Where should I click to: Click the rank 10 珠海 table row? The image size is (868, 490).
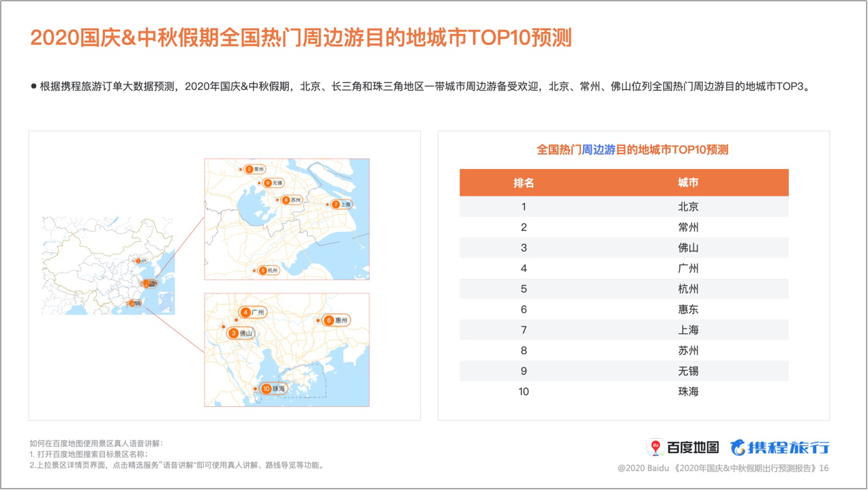pos(623,391)
